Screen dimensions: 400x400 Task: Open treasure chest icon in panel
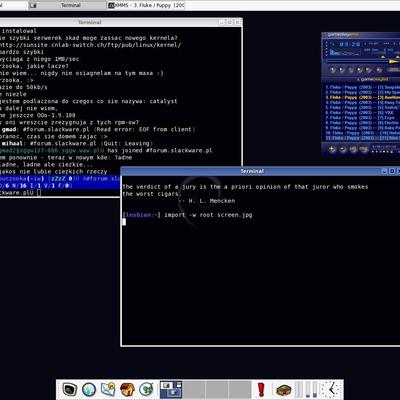283,389
